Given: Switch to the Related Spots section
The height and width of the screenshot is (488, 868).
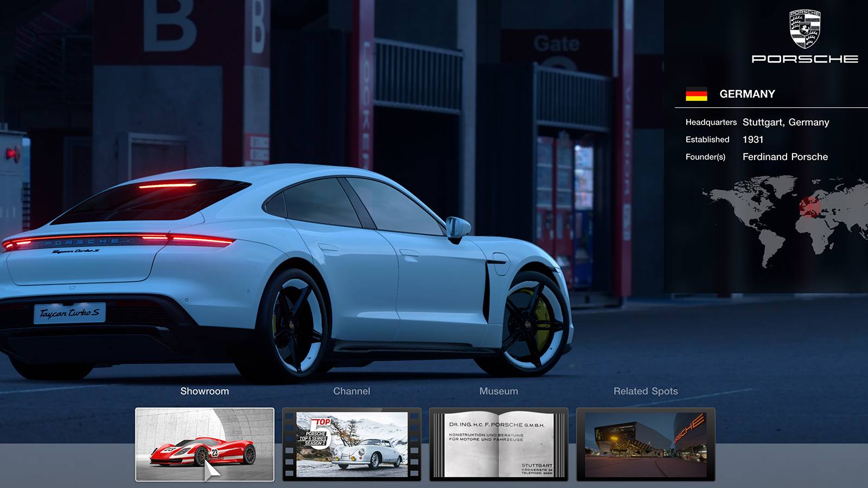Looking at the screenshot, I should point(646,390).
